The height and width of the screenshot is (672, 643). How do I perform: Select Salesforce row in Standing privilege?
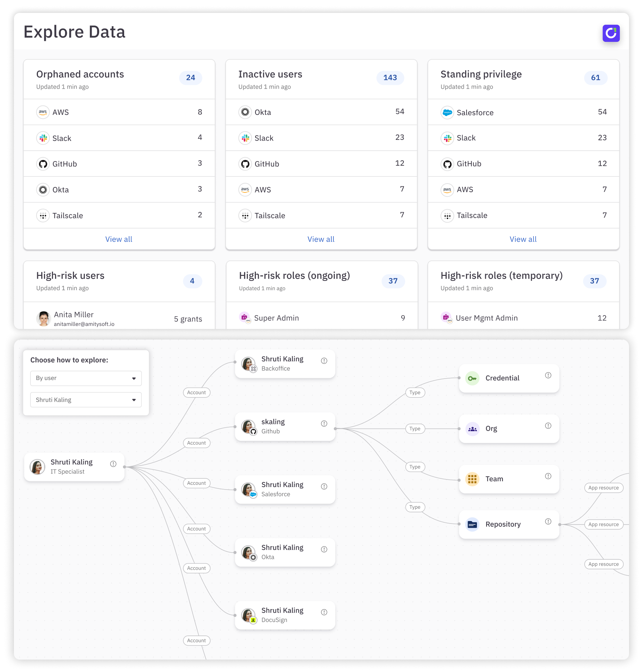(x=523, y=112)
